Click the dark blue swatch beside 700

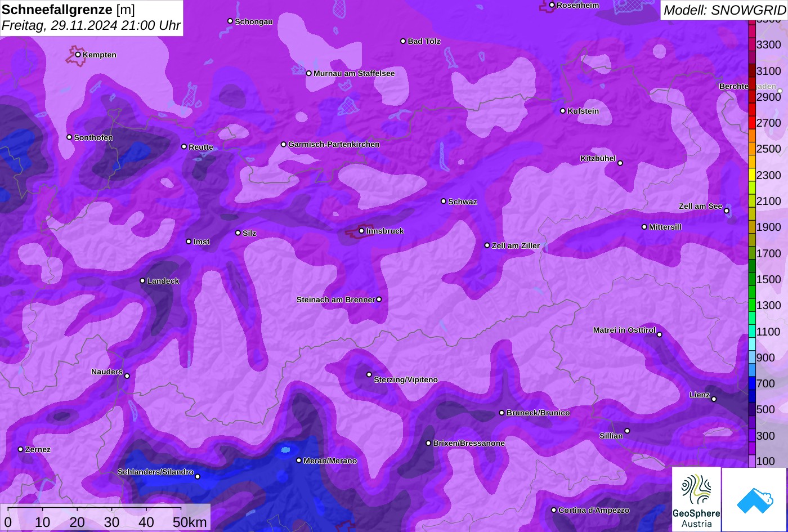(x=752, y=383)
